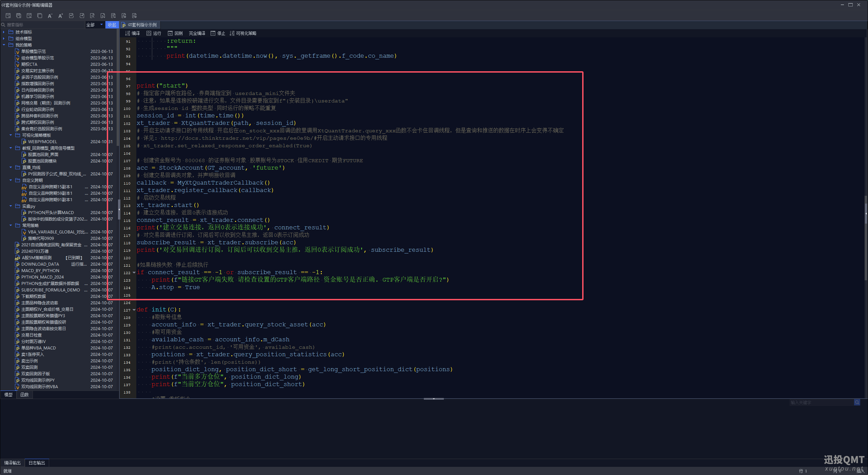This screenshot has width=868, height=475.
Task: Click the Find (magnifier document) toolbar icon
Action: pos(92,16)
